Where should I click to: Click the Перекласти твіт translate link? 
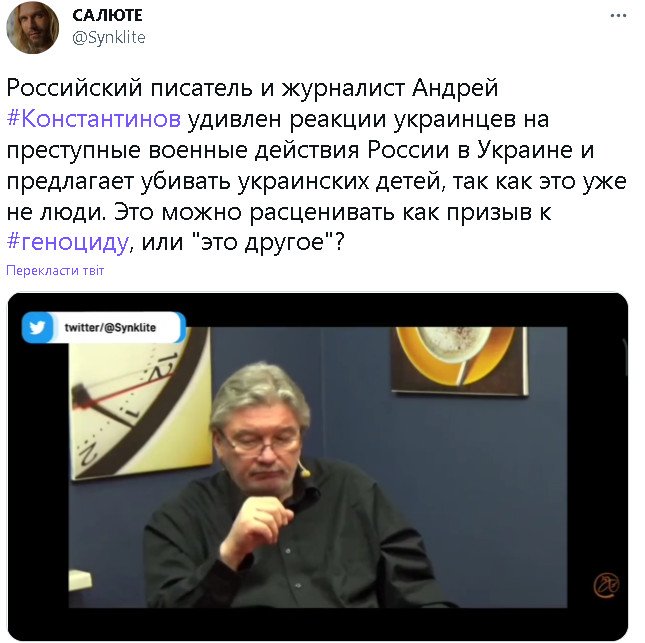tap(55, 271)
